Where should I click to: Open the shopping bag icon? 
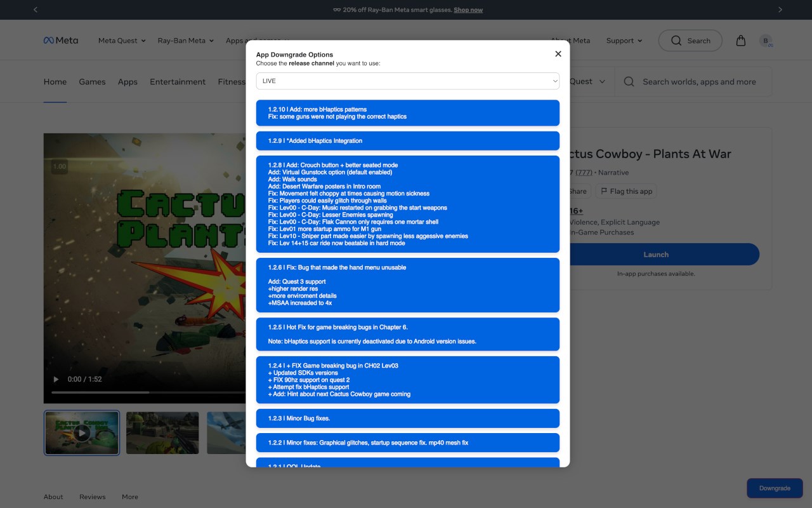tap(741, 41)
